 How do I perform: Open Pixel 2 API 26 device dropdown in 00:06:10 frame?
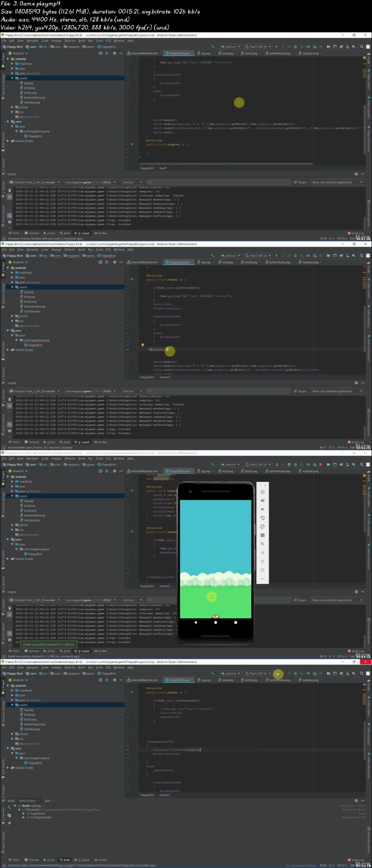(258, 255)
